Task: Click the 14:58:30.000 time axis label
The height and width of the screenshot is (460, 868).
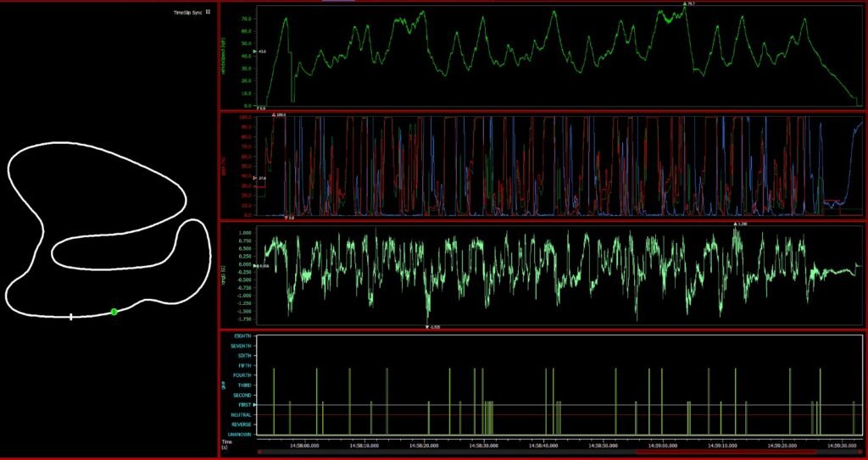Action: click(484, 444)
